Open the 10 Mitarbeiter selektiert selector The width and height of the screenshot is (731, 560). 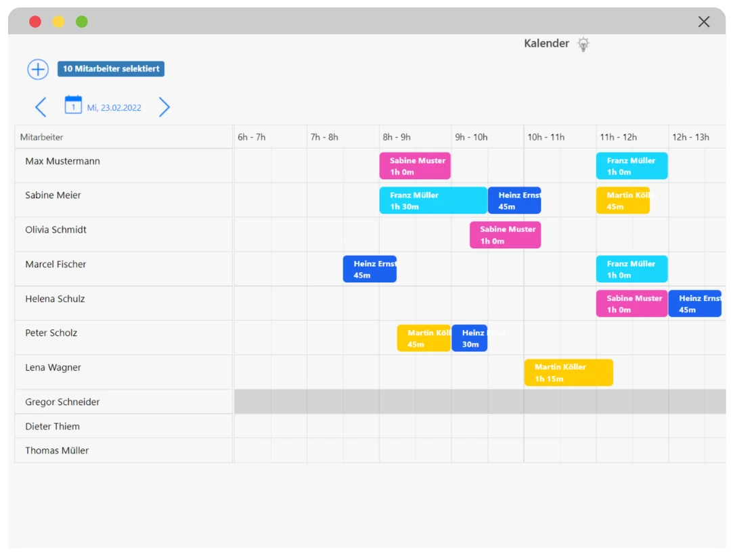(111, 69)
